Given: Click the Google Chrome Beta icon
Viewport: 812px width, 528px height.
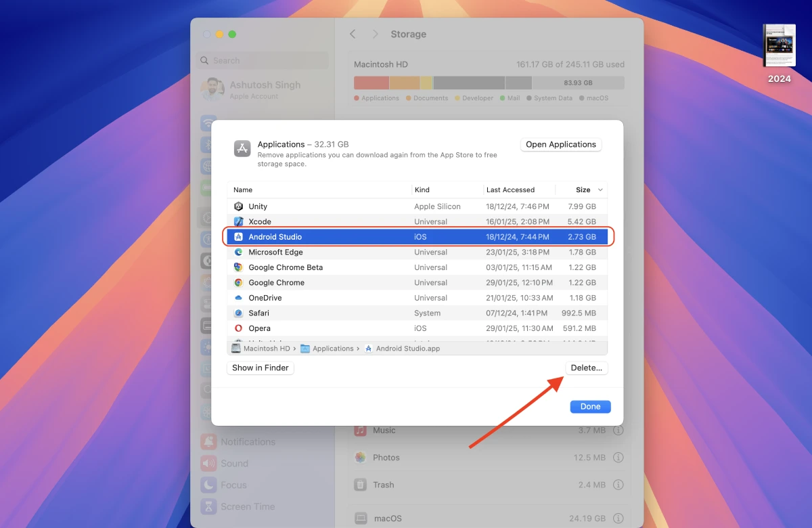Looking at the screenshot, I should click(x=238, y=267).
